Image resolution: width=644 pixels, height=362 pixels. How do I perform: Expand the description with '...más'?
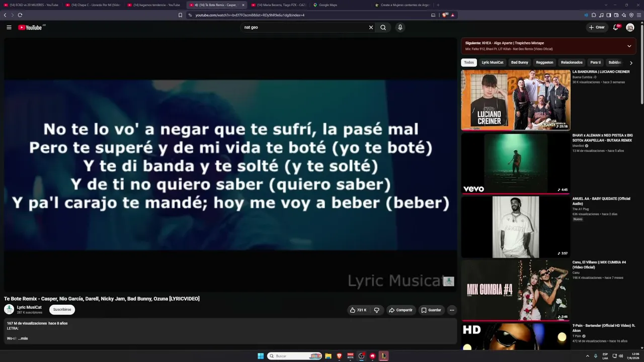click(x=23, y=338)
